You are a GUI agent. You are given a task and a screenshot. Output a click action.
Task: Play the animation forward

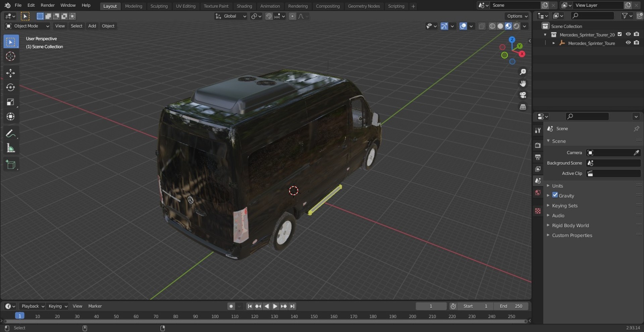tap(275, 306)
